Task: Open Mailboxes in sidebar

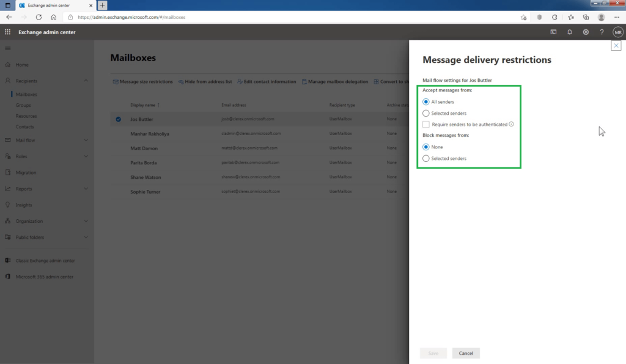Action: [26, 95]
